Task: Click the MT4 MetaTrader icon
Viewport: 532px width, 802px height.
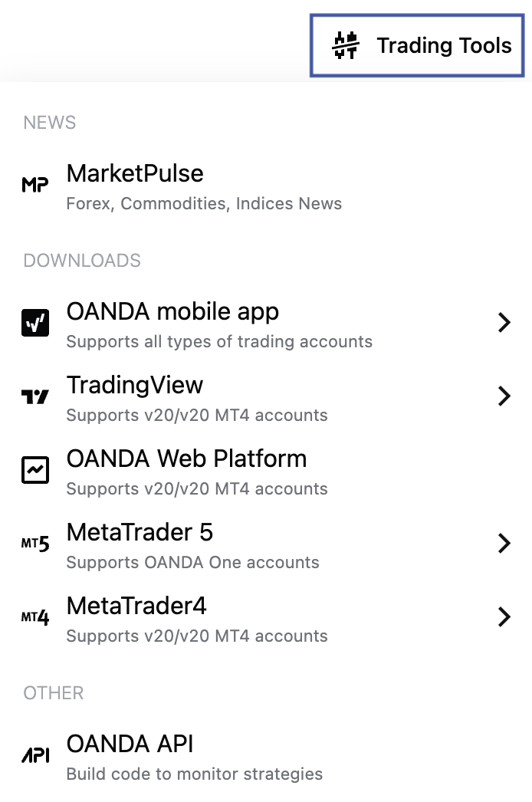Action: click(x=35, y=617)
